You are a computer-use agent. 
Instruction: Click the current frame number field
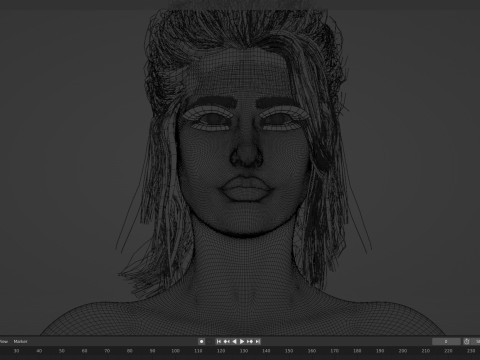[446, 341]
